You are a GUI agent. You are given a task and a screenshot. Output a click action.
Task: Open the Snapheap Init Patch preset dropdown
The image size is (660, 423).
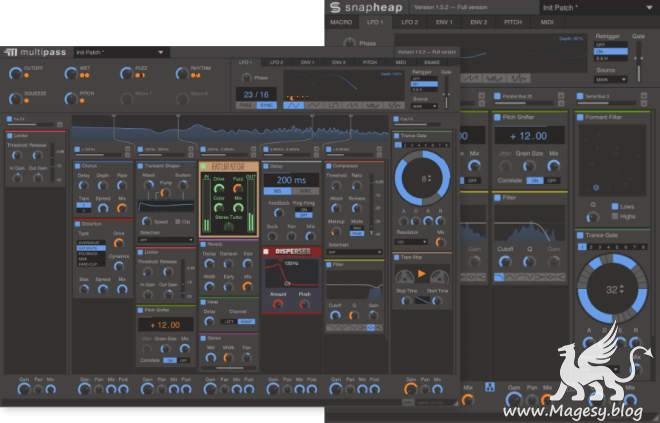[x=599, y=8]
